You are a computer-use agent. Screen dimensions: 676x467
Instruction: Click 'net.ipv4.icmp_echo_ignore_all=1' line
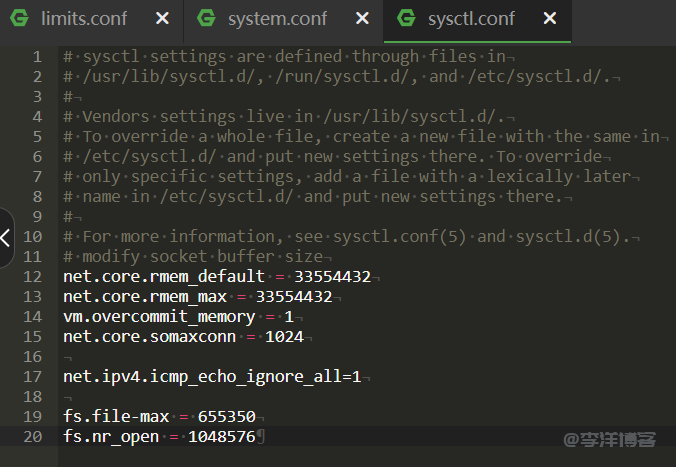coord(212,377)
